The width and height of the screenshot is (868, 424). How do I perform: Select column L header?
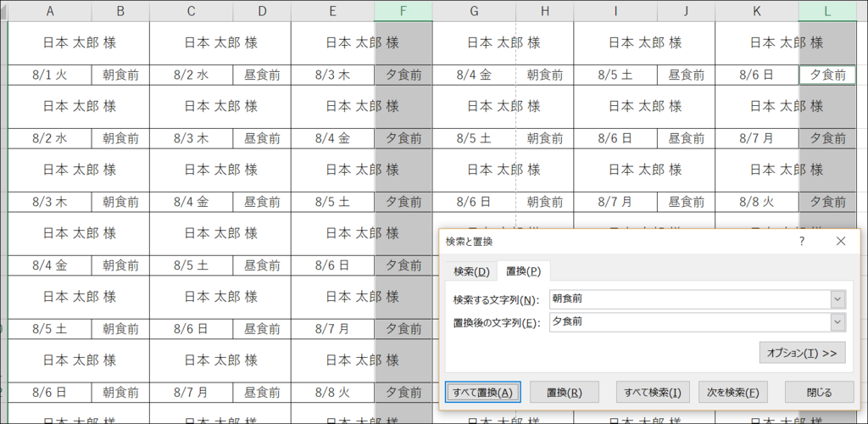tap(827, 11)
